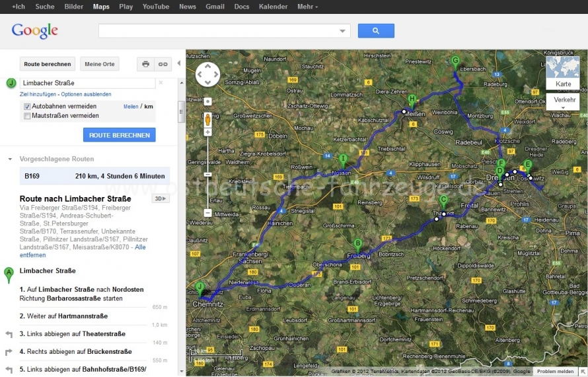Click the 3D play button
Screen dimensions: 588x377
click(x=161, y=198)
